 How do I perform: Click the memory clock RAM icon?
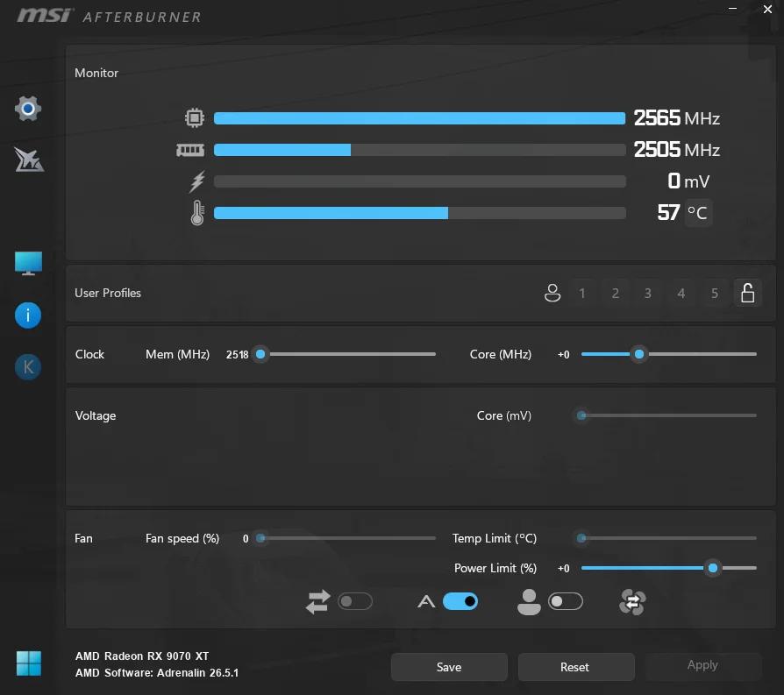point(190,150)
